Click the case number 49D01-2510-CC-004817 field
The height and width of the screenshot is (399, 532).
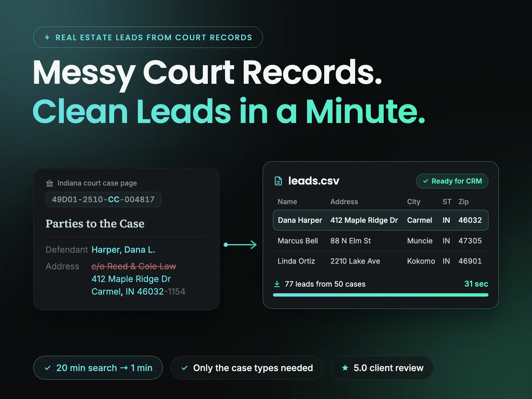103,199
